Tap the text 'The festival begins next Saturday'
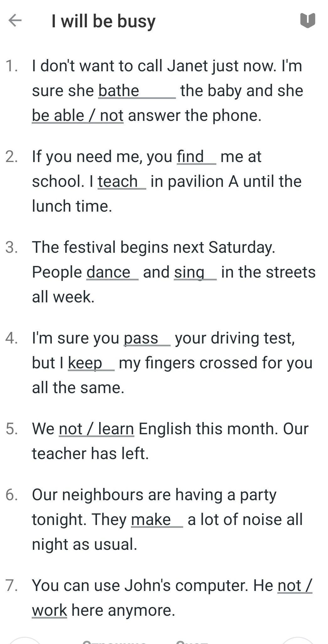 [x=153, y=247]
